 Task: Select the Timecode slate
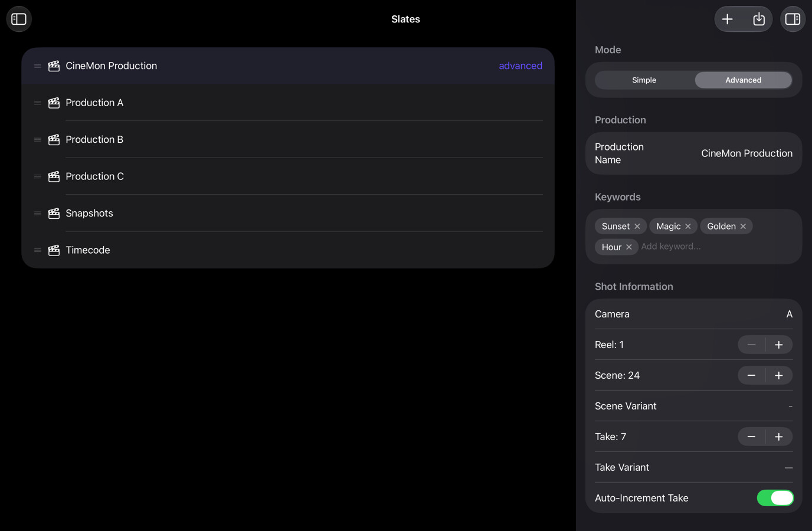288,250
